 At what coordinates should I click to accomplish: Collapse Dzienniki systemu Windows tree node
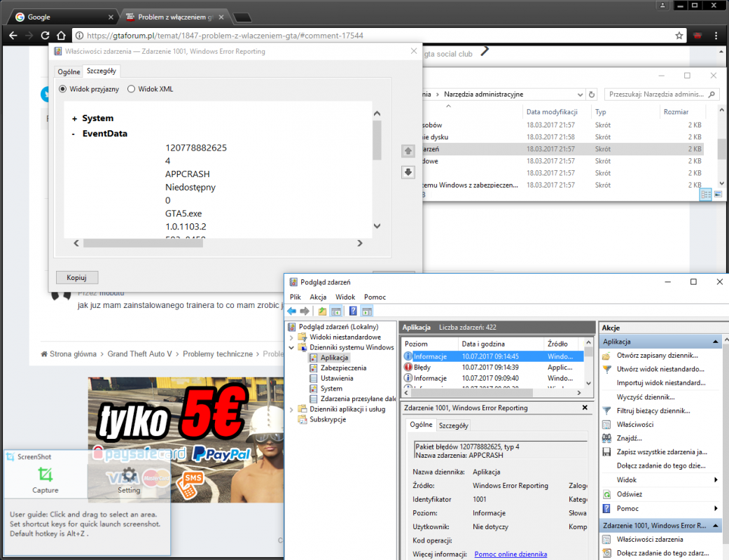(x=291, y=348)
